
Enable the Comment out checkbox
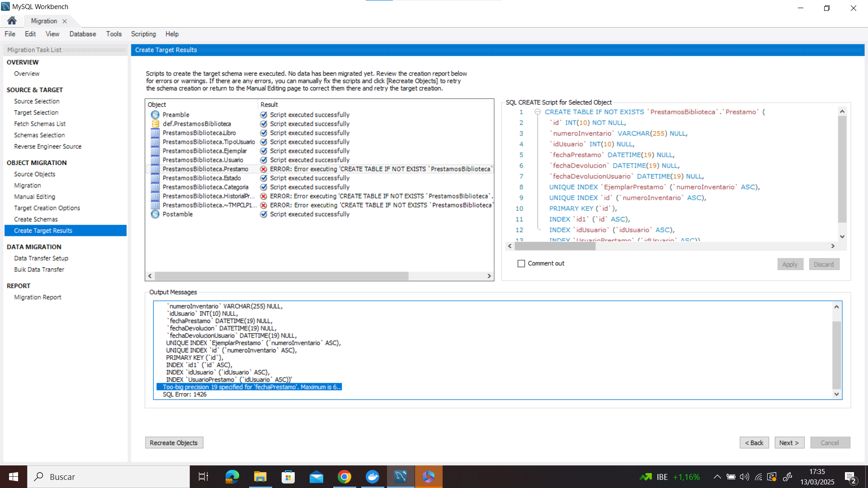[x=522, y=263]
